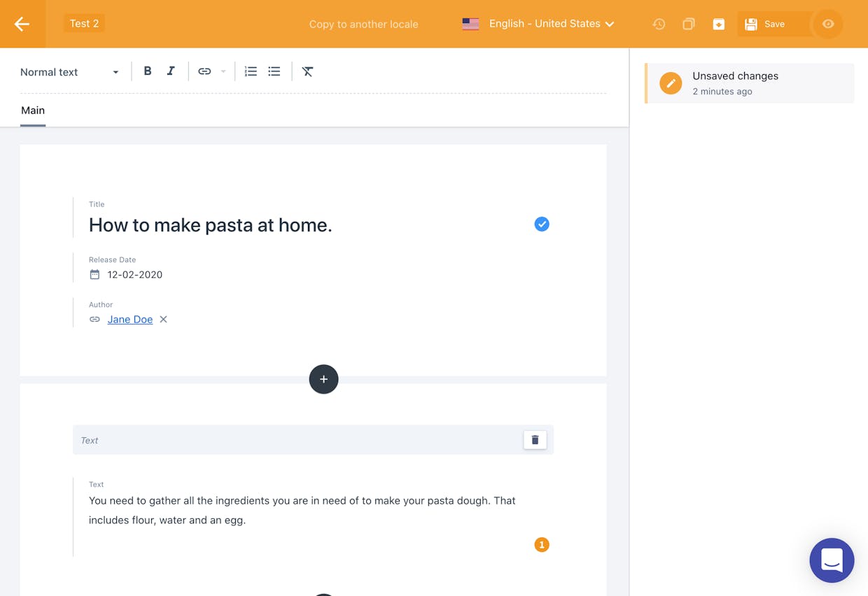The height and width of the screenshot is (596, 868).
Task: Remove the author Jane Doe
Action: click(163, 320)
